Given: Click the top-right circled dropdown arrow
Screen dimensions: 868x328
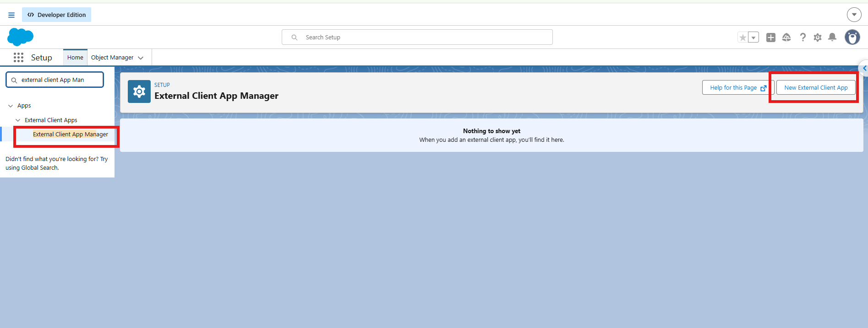Looking at the screenshot, I should click(x=854, y=15).
